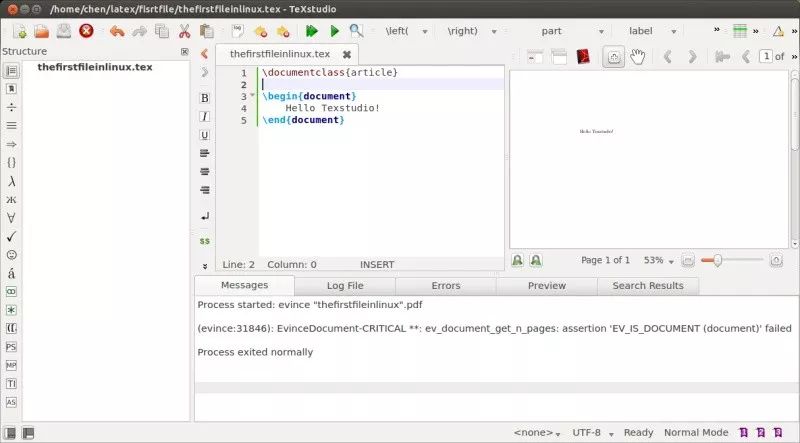
Task: Collapse the \begin{document} fold marker
Action: tap(253, 95)
